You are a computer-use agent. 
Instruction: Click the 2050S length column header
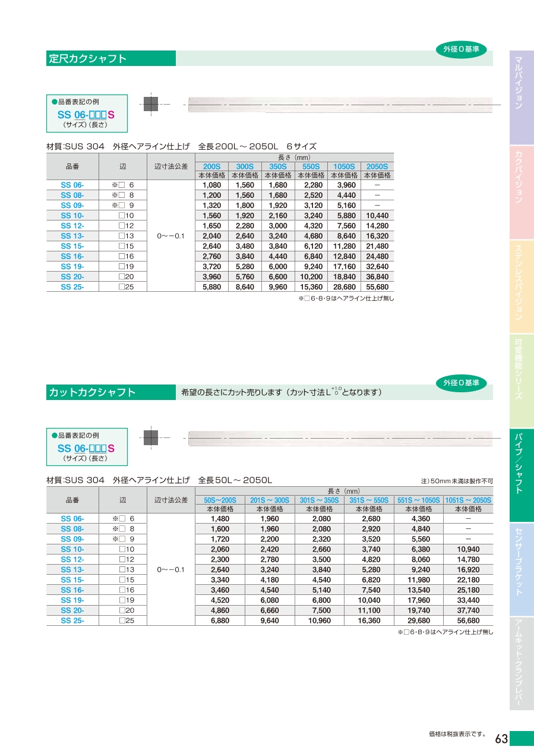coord(377,167)
